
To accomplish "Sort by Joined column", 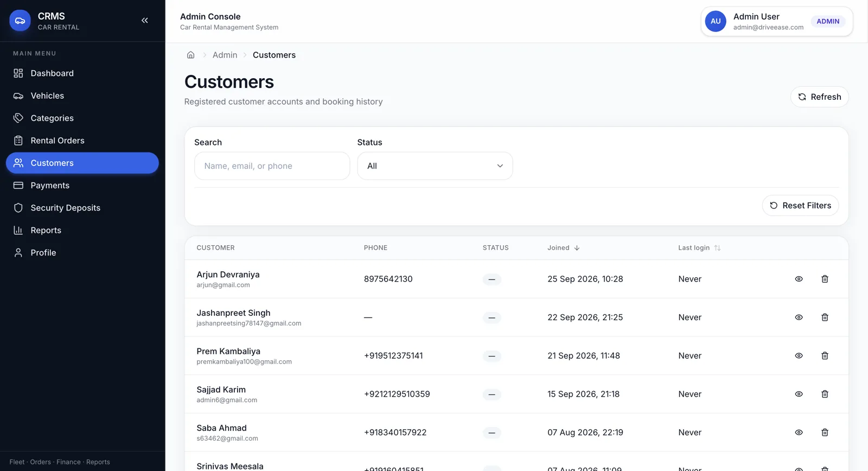I will (x=563, y=248).
